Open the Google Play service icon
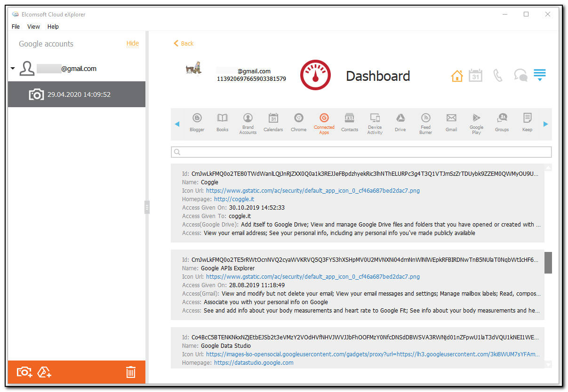568x392 pixels. 476,123
